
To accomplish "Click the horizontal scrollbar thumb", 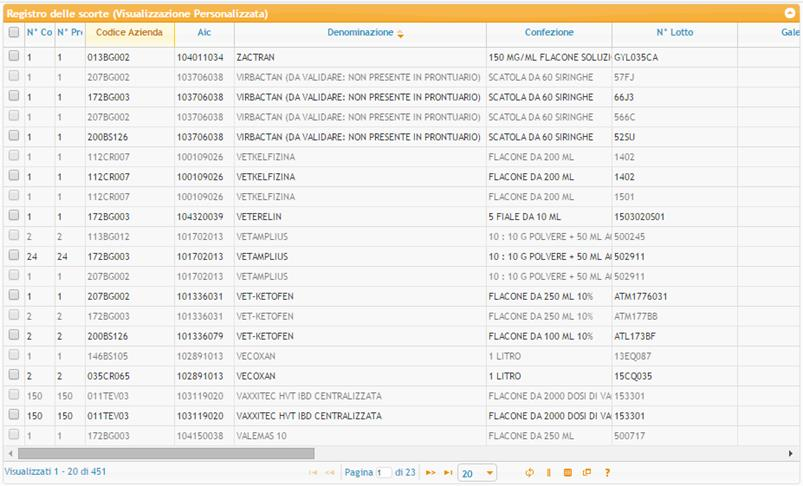I will click(166, 453).
